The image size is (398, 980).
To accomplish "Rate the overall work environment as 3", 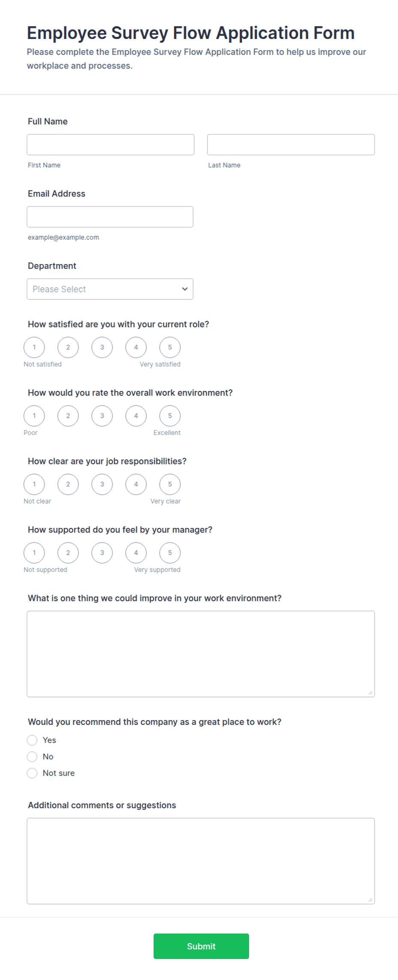I will [x=102, y=416].
